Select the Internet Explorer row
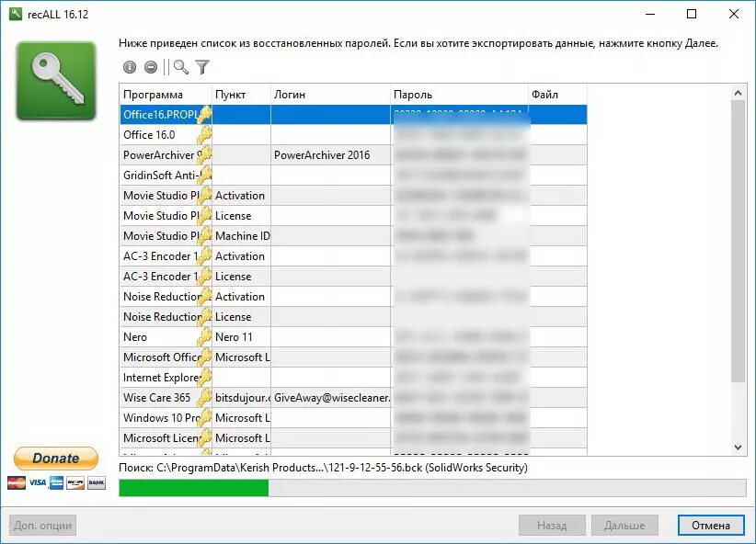The width and height of the screenshot is (756, 544). (x=353, y=378)
